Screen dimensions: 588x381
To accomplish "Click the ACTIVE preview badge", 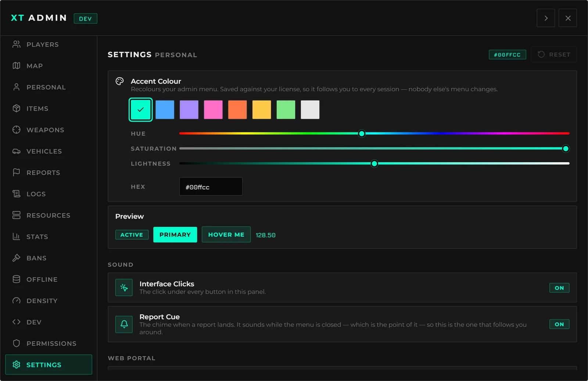I will point(132,235).
